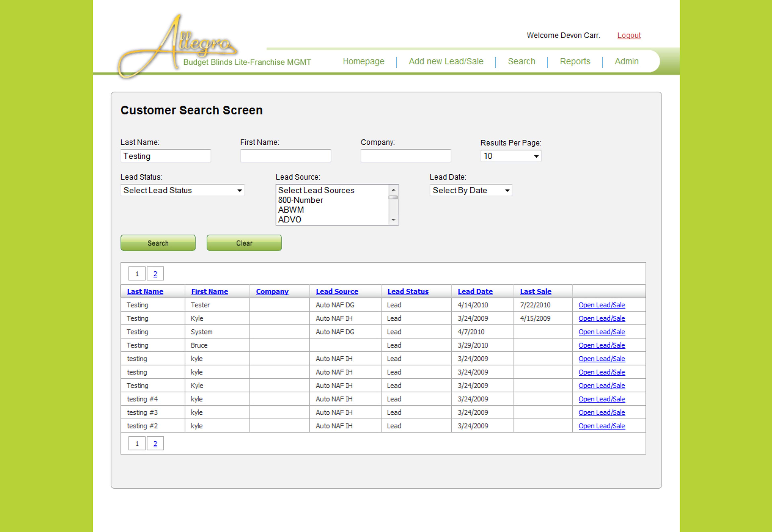Viewport: 772px width, 532px height.
Task: Open Lead/Sale for testing #4 row
Action: [602, 399]
